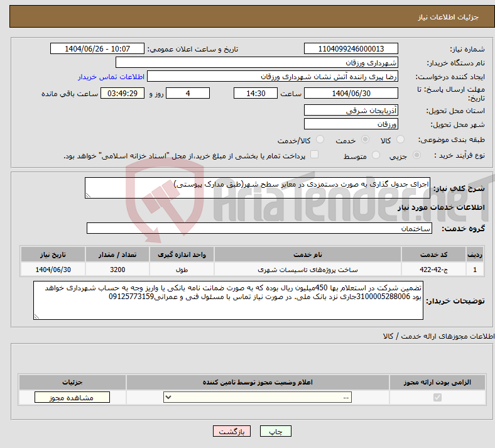Image resolution: width=495 pixels, height=448 pixels.
Task: Click the delivery province field آذربایجان شرقی
Action: pos(351,110)
